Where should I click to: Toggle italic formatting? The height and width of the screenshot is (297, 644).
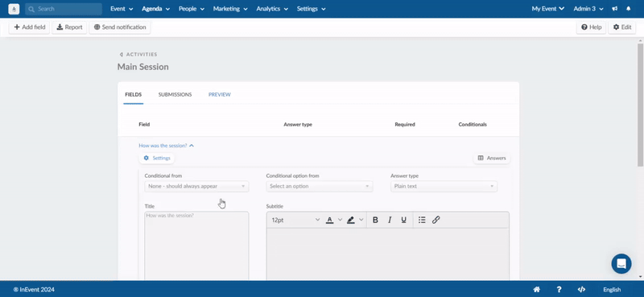click(x=390, y=220)
